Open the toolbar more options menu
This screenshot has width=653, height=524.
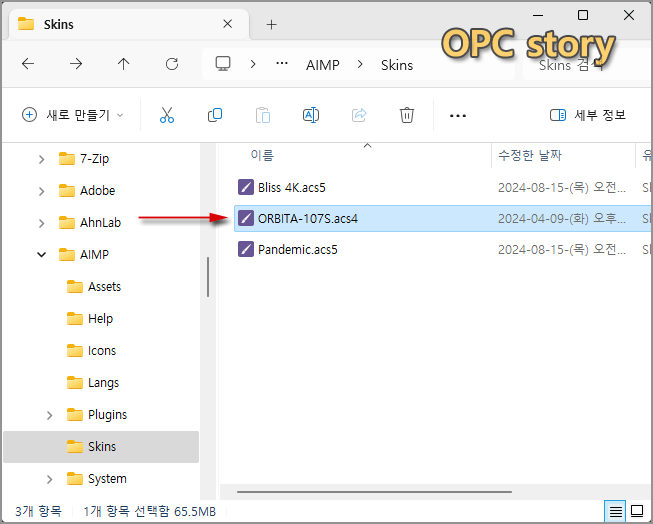click(458, 115)
